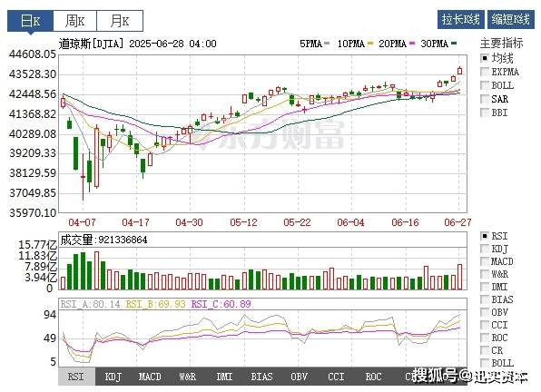Click the RSI_B:69.93 value
This screenshot has height=392, width=541.
[x=155, y=304]
